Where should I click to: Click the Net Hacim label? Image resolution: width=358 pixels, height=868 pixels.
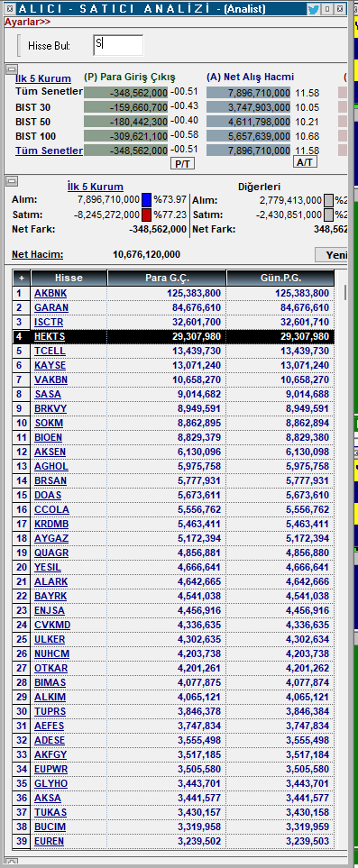click(x=38, y=255)
